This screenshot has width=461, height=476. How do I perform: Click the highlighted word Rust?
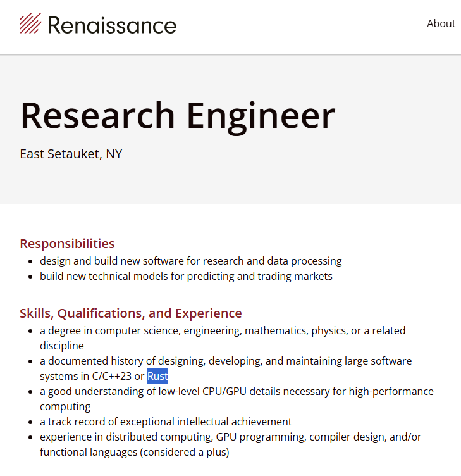[x=157, y=376]
